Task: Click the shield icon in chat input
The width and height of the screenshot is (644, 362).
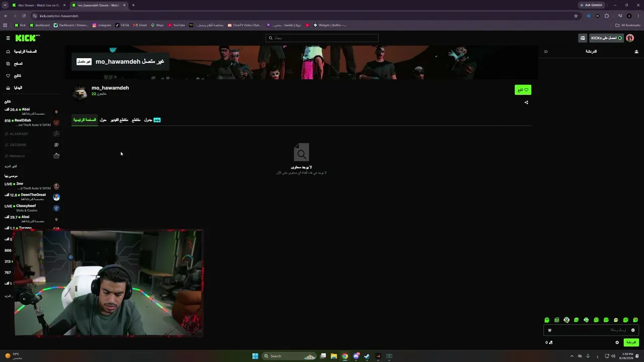Action: click(x=549, y=330)
